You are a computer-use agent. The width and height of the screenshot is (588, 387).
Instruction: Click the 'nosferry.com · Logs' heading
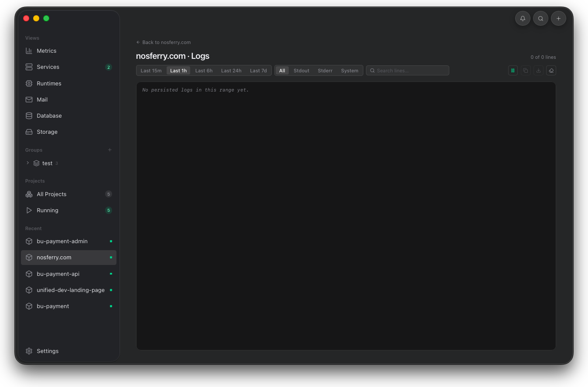click(x=173, y=56)
